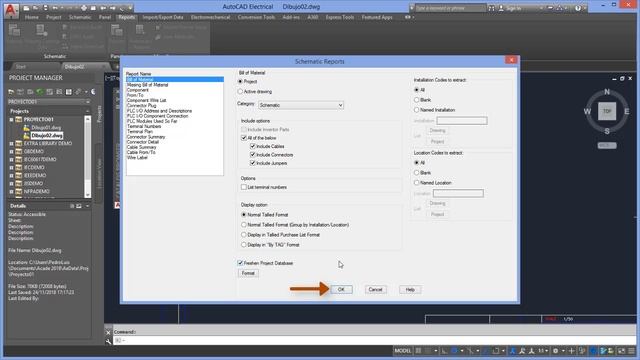Click the workspace switching gear icon

click(556, 351)
